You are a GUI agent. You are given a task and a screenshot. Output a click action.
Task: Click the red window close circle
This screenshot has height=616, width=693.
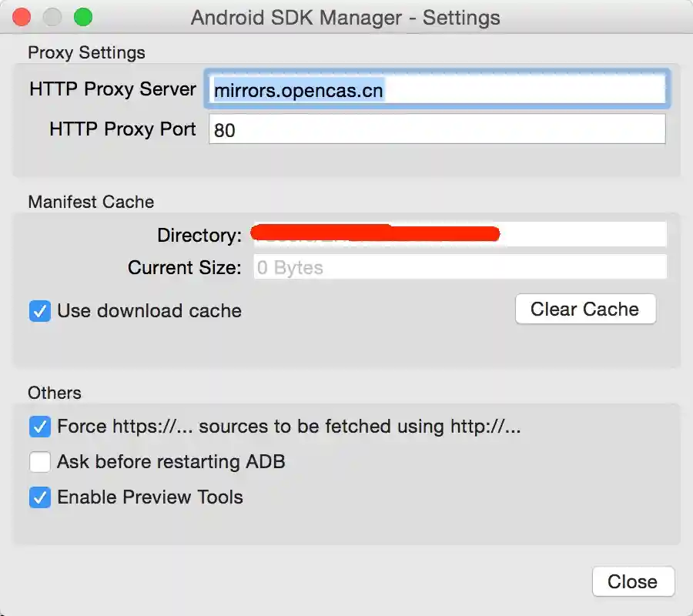21,17
